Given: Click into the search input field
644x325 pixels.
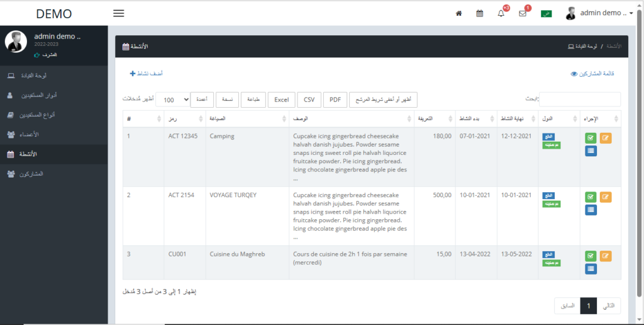Looking at the screenshot, I should click(x=580, y=99).
